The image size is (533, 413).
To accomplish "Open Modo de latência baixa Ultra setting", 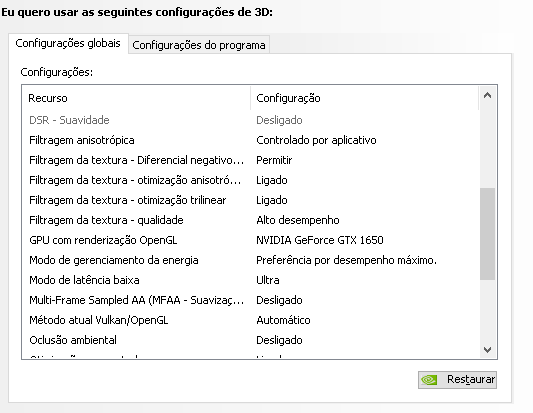I will pyautogui.click(x=268, y=280).
